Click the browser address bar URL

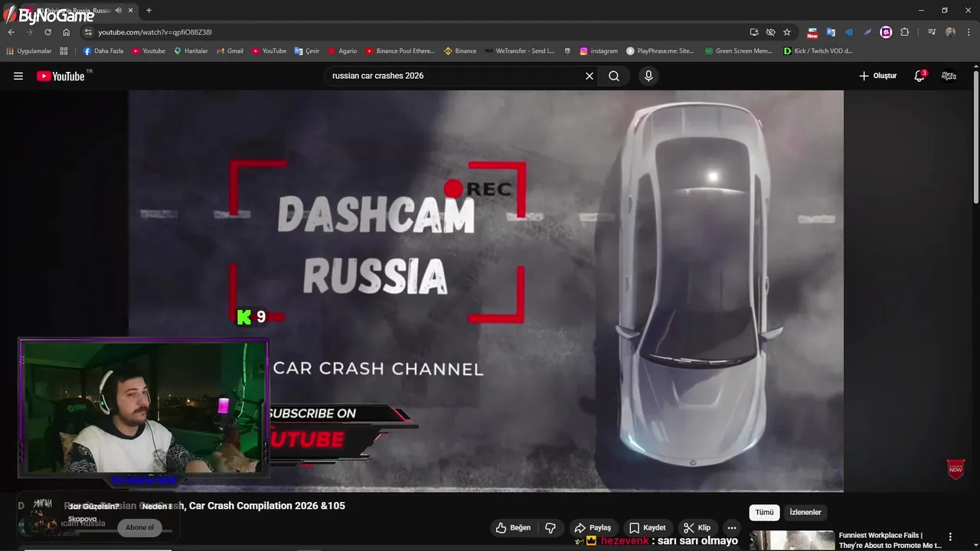(x=155, y=32)
